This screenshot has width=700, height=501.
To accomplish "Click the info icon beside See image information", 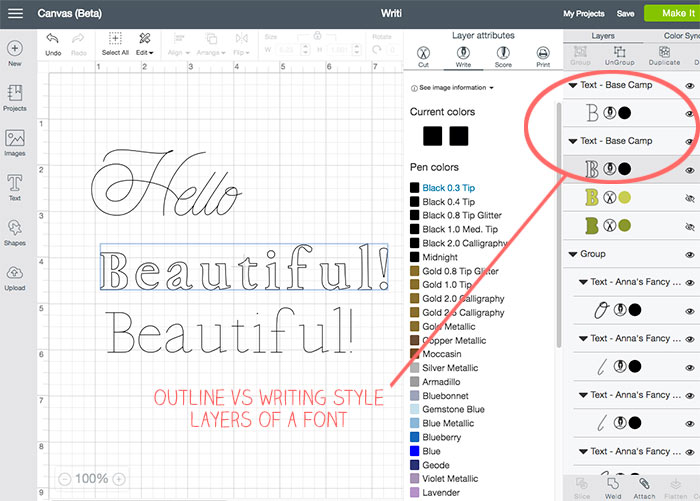I will click(414, 88).
